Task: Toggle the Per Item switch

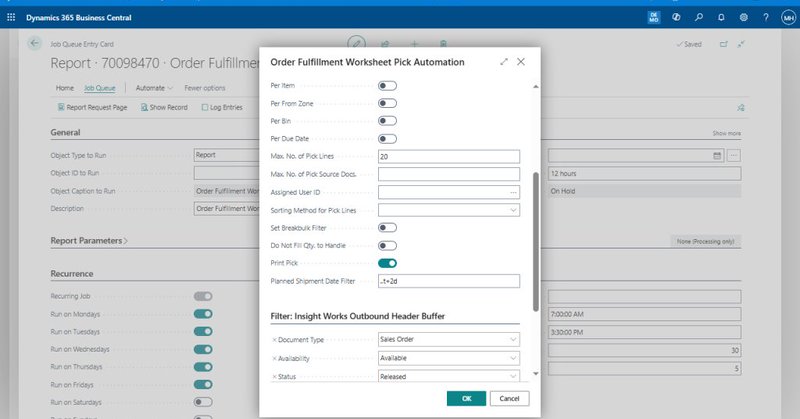Action: [x=387, y=86]
